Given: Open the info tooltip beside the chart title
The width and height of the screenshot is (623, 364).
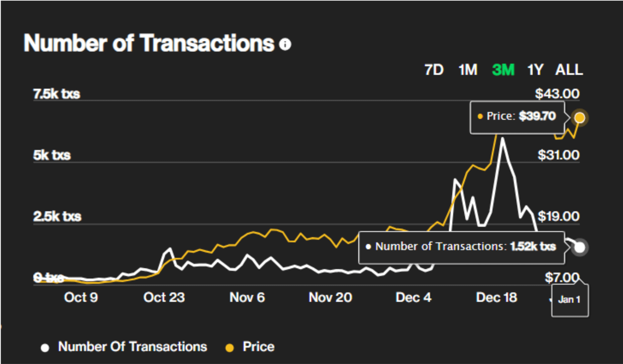Looking at the screenshot, I should [x=285, y=44].
